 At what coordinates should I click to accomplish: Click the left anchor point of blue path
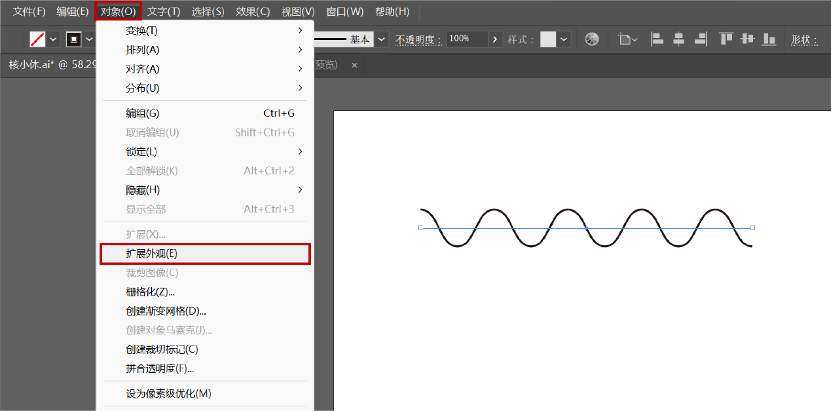pyautogui.click(x=420, y=228)
